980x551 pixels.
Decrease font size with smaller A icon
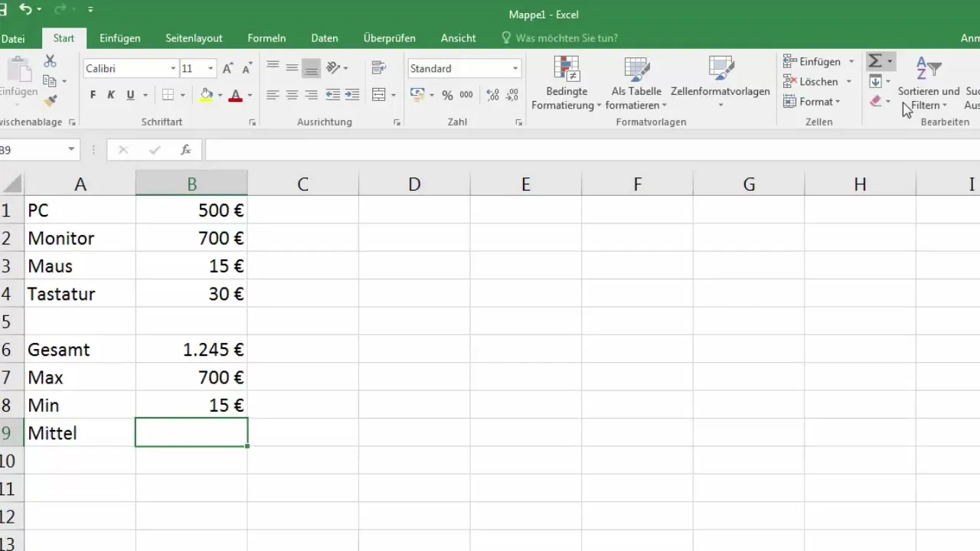(247, 69)
